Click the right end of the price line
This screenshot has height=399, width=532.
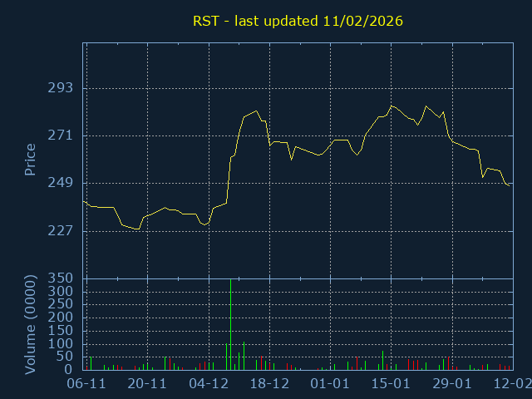pos(509,185)
